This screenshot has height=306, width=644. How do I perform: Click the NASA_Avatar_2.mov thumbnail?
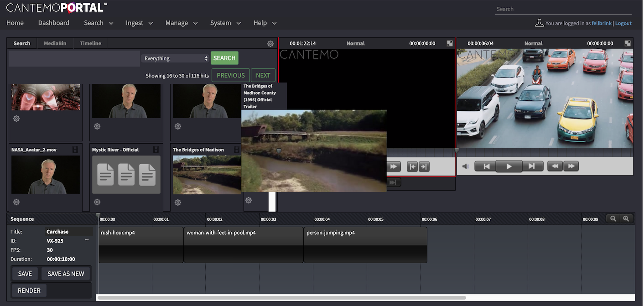[46, 175]
